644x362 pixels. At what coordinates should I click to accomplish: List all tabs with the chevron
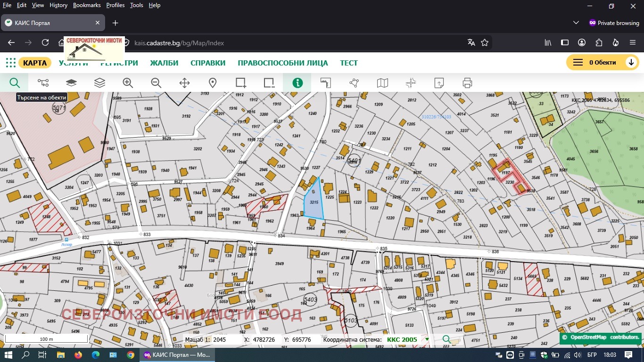pyautogui.click(x=576, y=23)
